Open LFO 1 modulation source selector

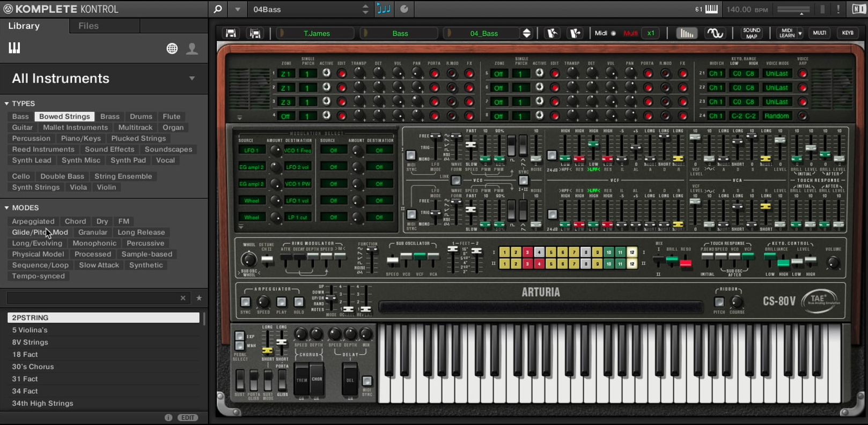(x=252, y=150)
